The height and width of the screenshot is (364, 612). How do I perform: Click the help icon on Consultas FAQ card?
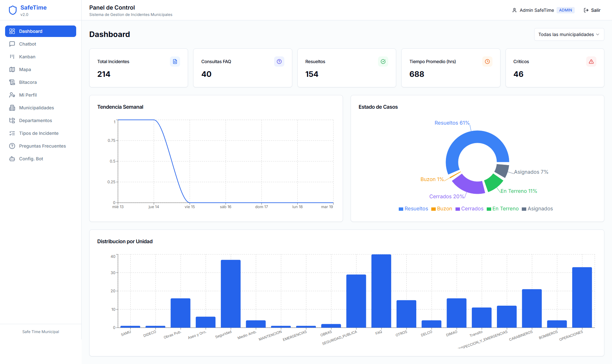[x=279, y=62]
